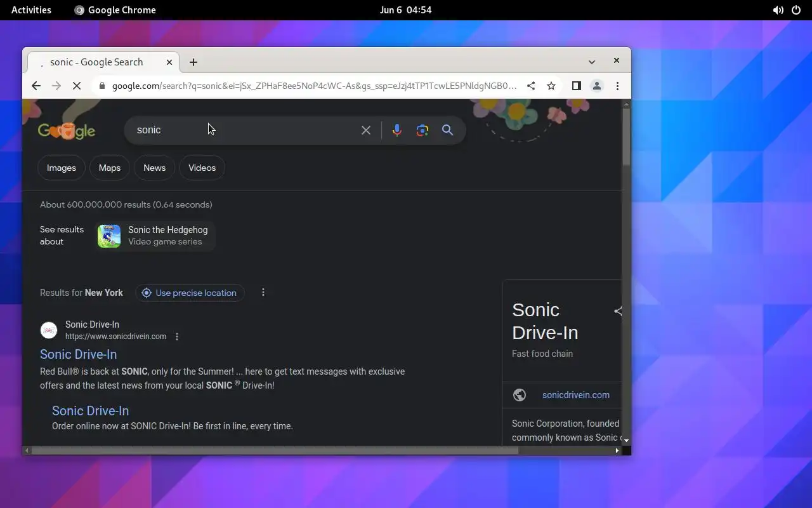Search by image with the Google Lens icon
This screenshot has width=812, height=508.
click(x=422, y=130)
